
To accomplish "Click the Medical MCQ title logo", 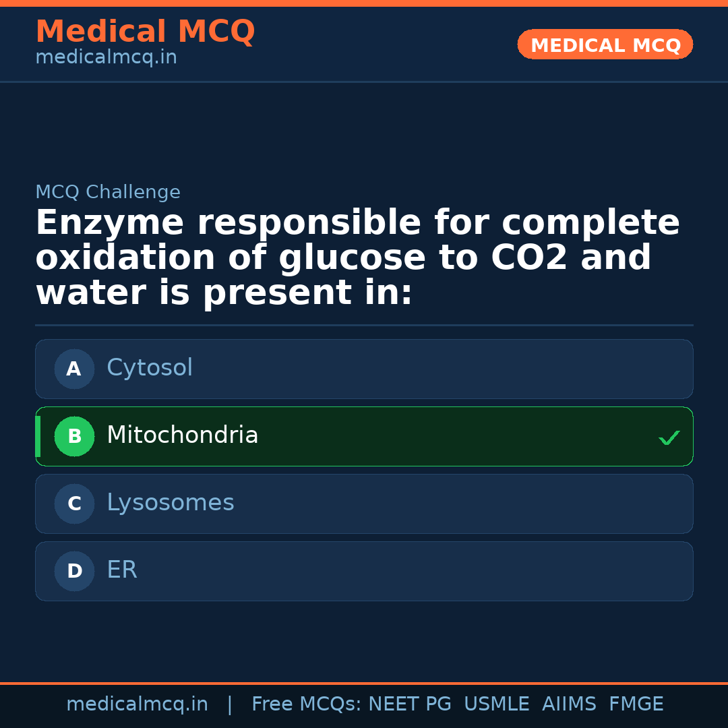I will click(145, 32).
